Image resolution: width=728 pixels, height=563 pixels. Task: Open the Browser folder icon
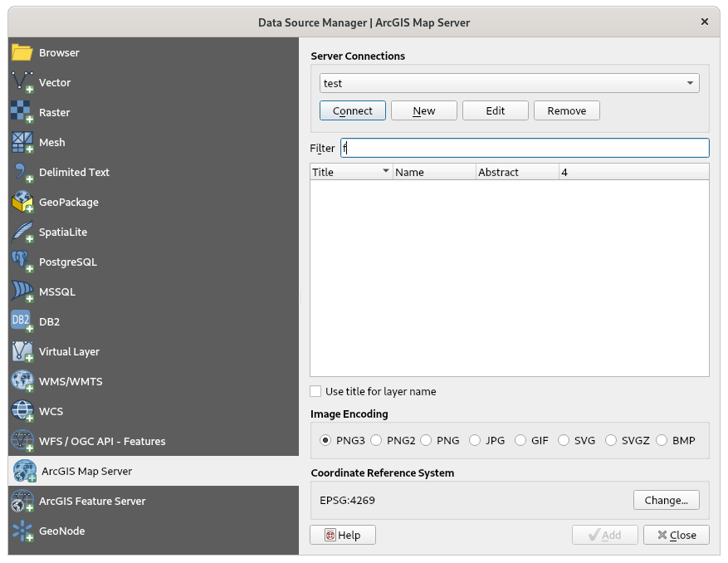click(22, 52)
